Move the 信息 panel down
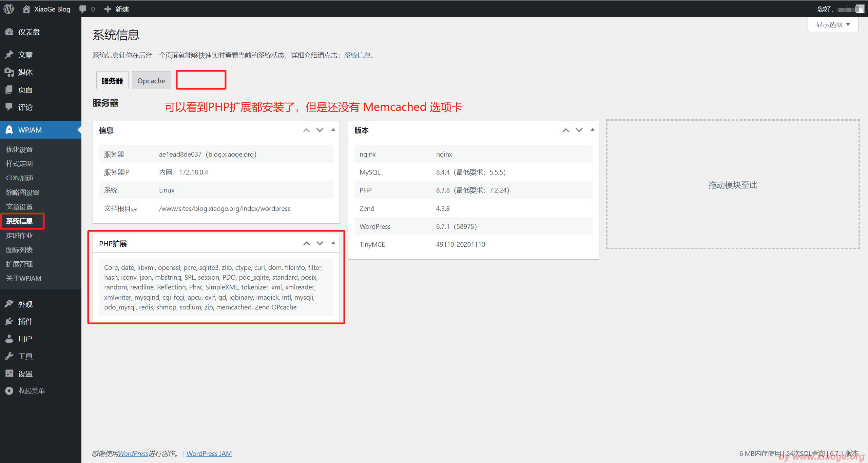868x463 pixels. [320, 130]
